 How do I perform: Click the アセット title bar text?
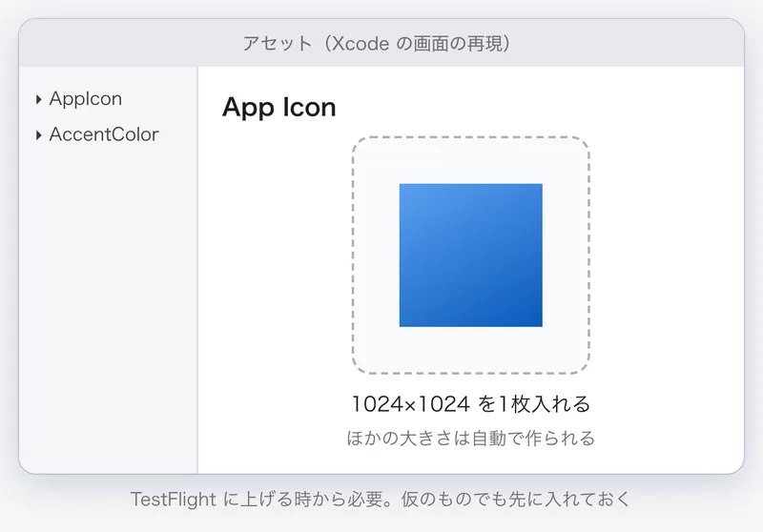tap(376, 44)
